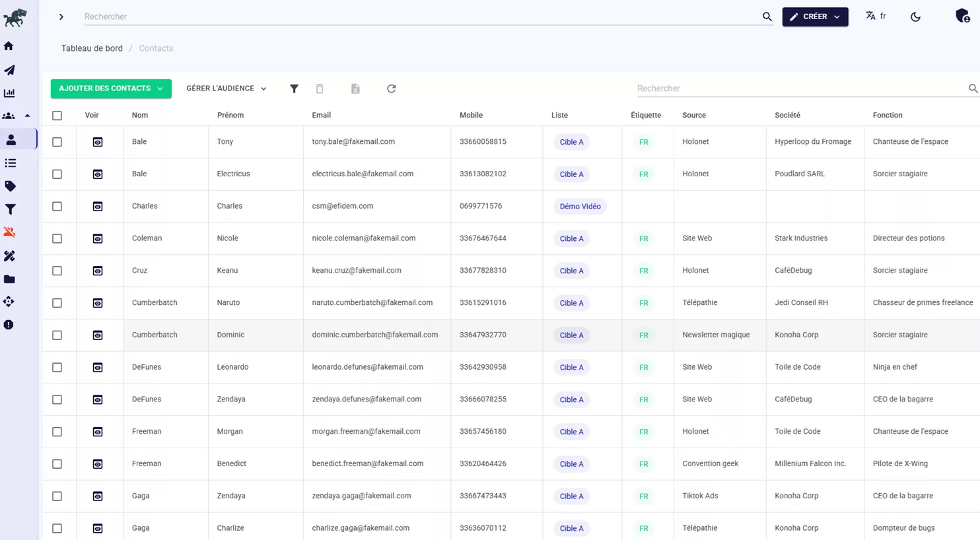Open the Gérer l'audience dropdown

point(227,88)
